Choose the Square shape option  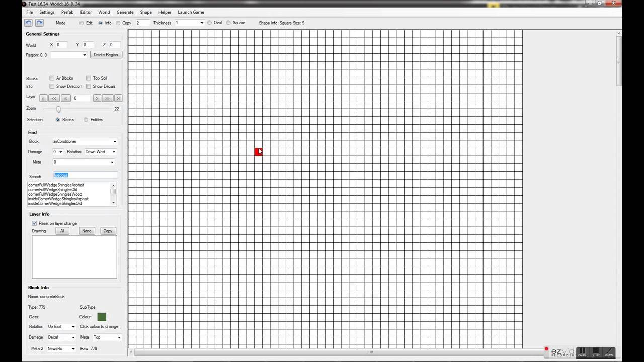click(x=228, y=23)
